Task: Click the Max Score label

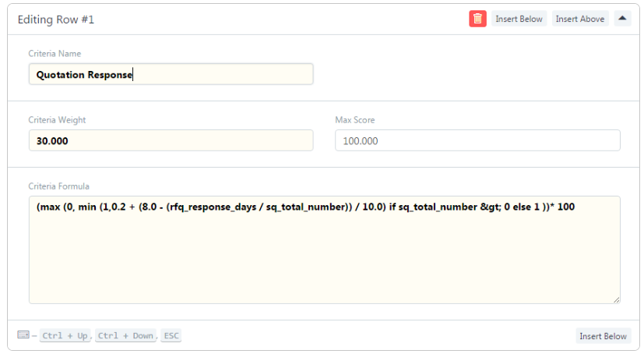Action: pos(355,120)
